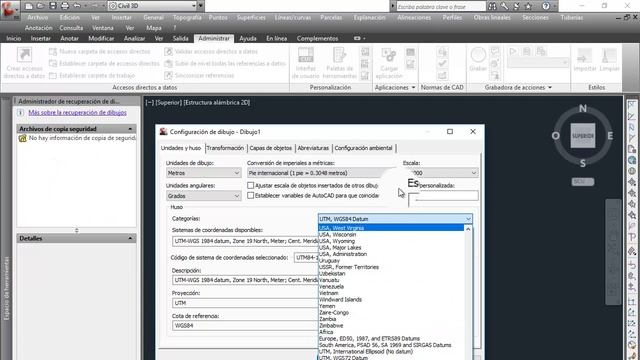Click the category list scrollbar up arrow
This screenshot has width=640, height=360.
coord(468,229)
